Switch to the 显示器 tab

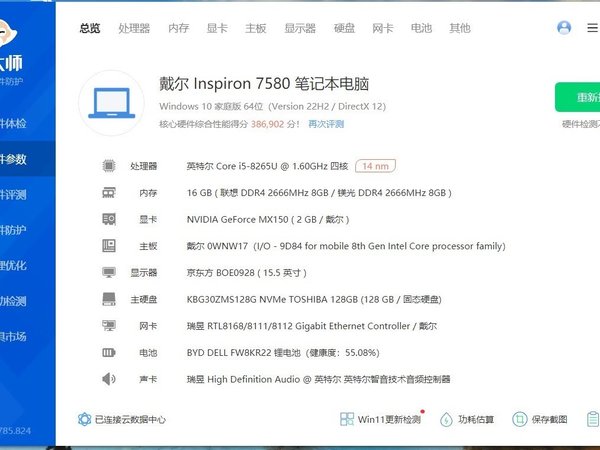coord(300,28)
